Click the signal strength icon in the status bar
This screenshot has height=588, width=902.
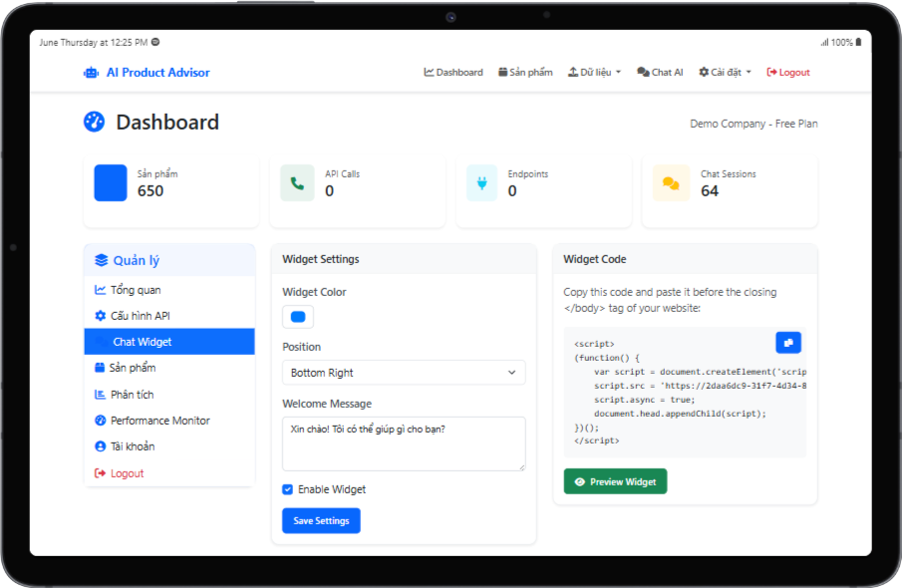[x=824, y=42]
